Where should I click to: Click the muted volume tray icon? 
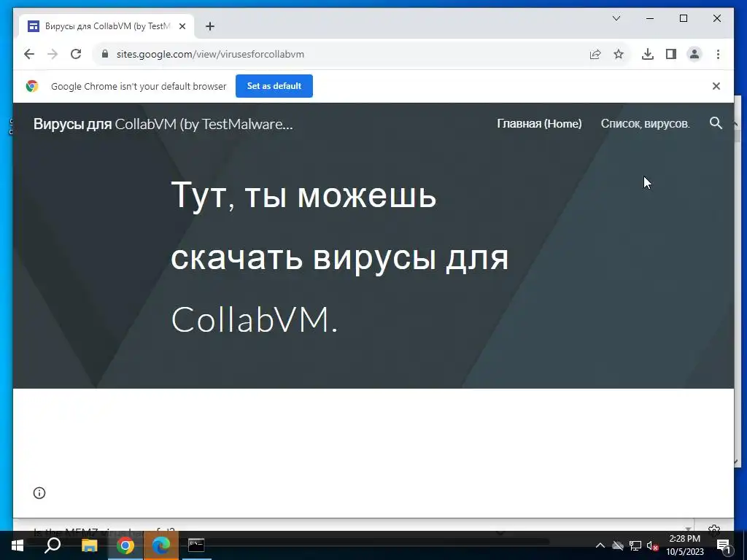coord(652,545)
